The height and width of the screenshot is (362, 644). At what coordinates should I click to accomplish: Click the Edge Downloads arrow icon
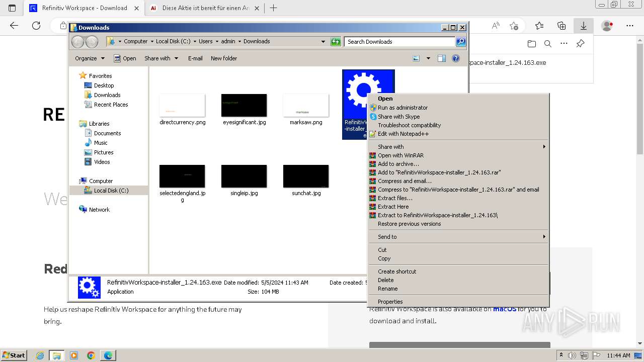[x=584, y=26]
